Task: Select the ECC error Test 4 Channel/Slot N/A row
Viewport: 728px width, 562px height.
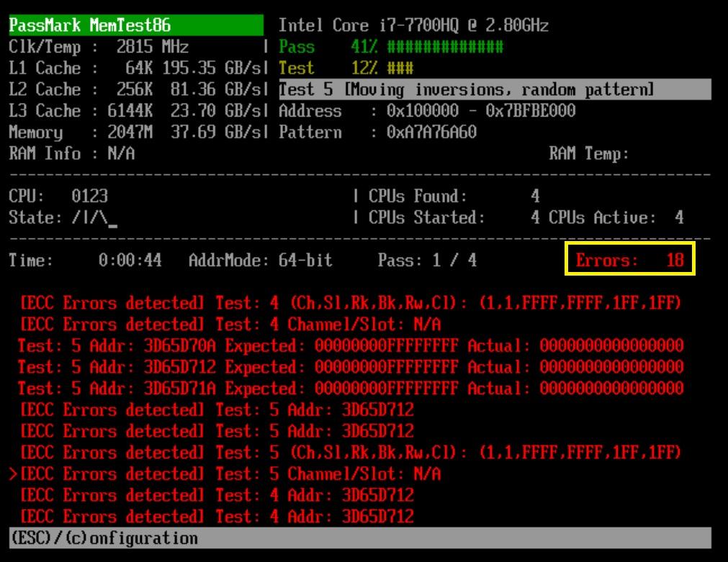Action: pos(230,325)
